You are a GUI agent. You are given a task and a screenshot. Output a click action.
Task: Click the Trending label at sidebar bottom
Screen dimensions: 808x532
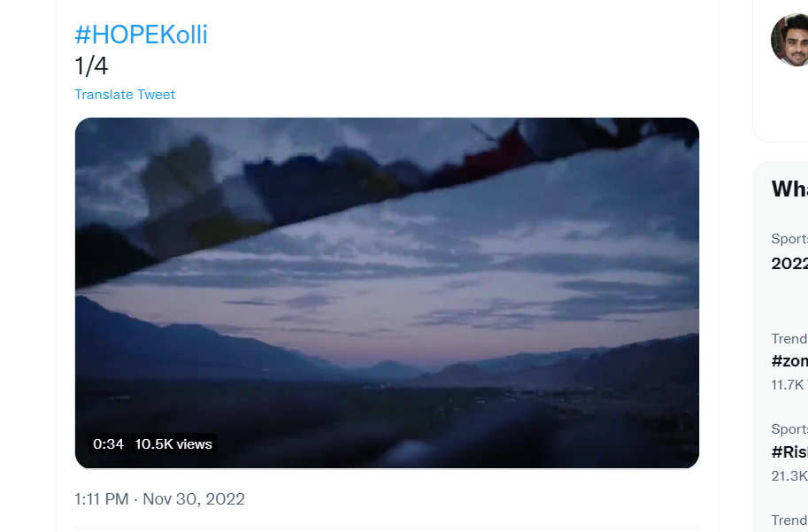789,520
